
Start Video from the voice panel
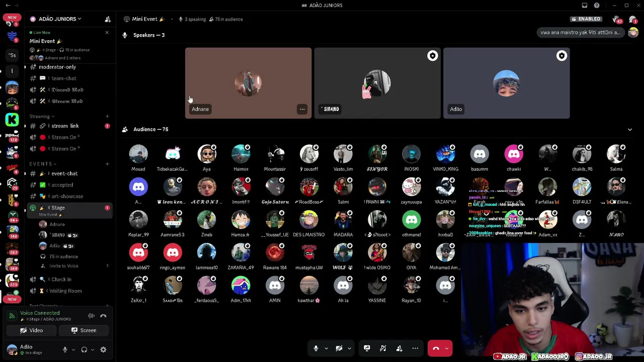(x=31, y=330)
